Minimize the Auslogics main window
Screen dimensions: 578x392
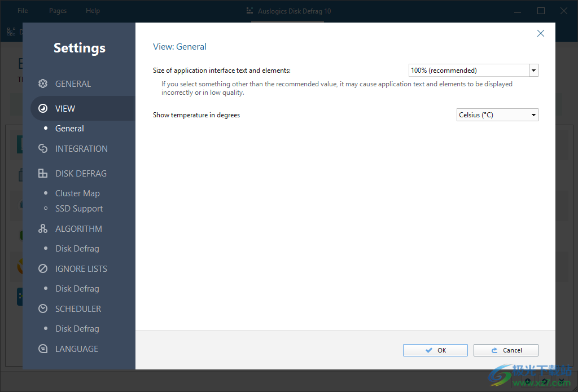click(518, 11)
